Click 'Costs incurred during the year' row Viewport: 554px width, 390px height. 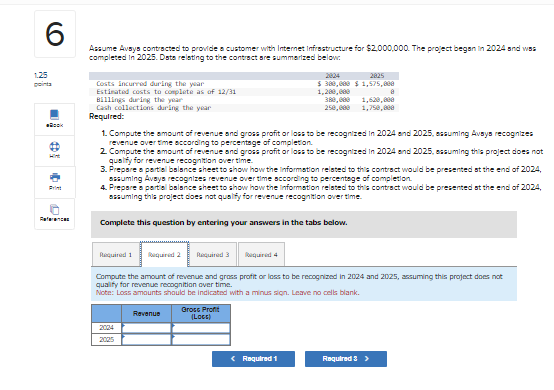(244, 84)
